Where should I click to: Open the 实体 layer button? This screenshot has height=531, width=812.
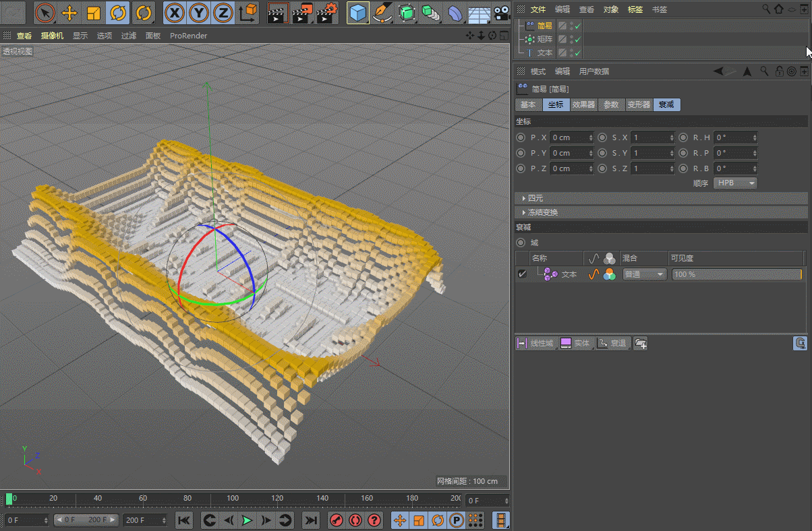click(575, 343)
